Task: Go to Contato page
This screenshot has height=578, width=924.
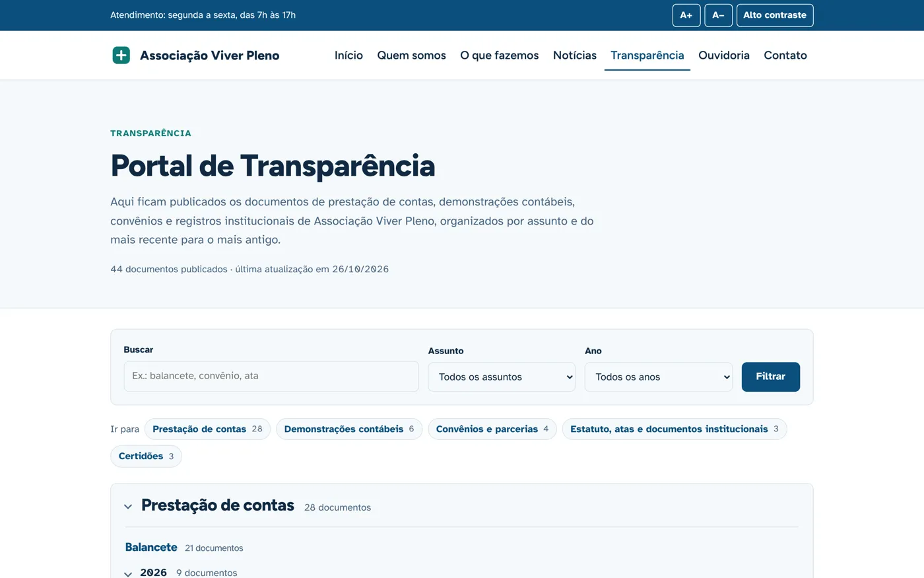Action: (x=785, y=55)
